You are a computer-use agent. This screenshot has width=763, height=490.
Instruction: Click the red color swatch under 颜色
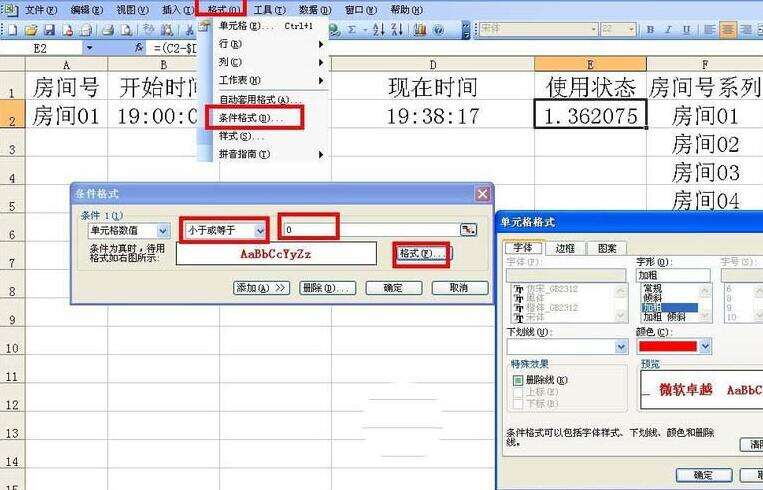pyautogui.click(x=668, y=346)
